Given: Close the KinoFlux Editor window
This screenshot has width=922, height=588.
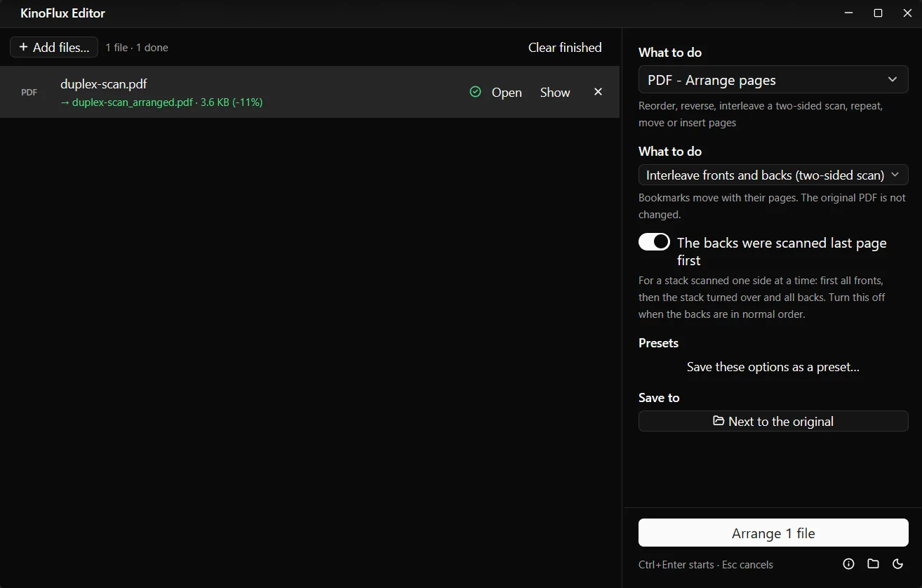Looking at the screenshot, I should 907,13.
